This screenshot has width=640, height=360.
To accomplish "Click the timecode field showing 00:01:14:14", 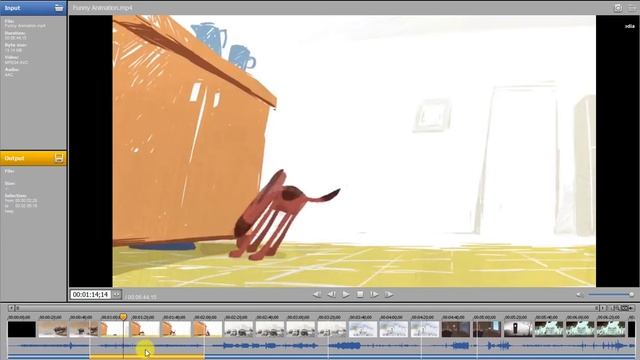I will tap(91, 294).
